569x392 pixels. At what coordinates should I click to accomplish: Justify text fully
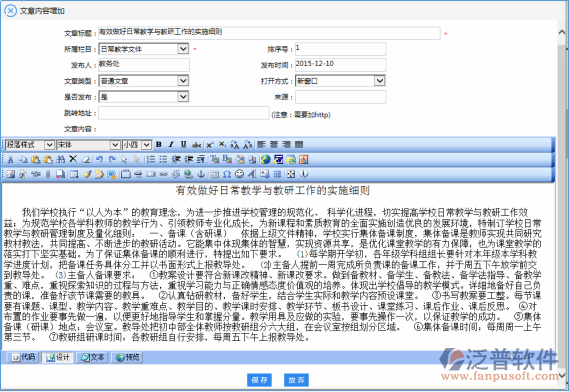coord(299,145)
